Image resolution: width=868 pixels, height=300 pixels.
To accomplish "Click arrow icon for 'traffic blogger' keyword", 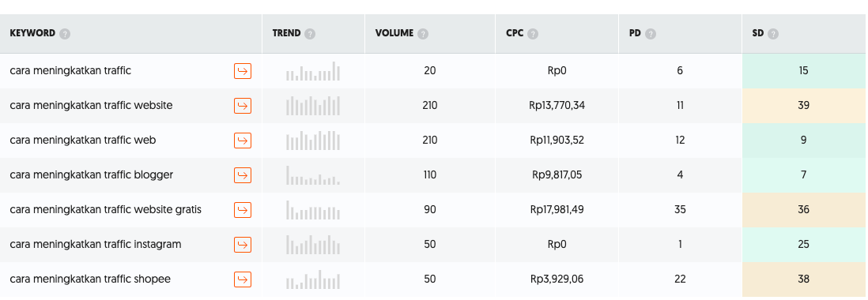I will pos(243,175).
